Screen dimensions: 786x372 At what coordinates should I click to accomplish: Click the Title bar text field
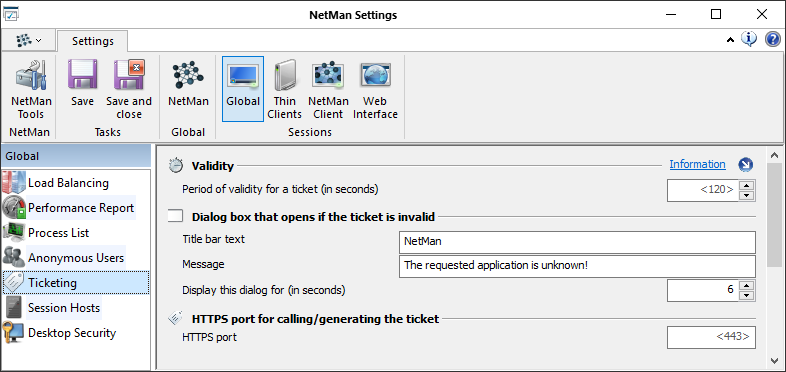pos(577,242)
